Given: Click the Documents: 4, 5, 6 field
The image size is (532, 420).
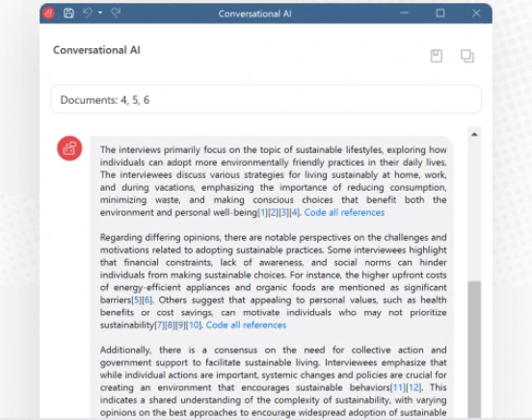Looking at the screenshot, I should click(266, 99).
